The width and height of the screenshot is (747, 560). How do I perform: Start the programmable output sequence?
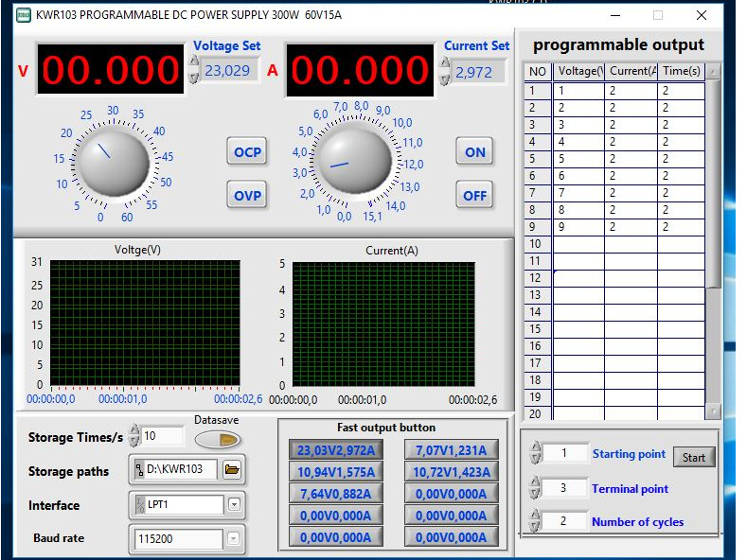point(694,457)
